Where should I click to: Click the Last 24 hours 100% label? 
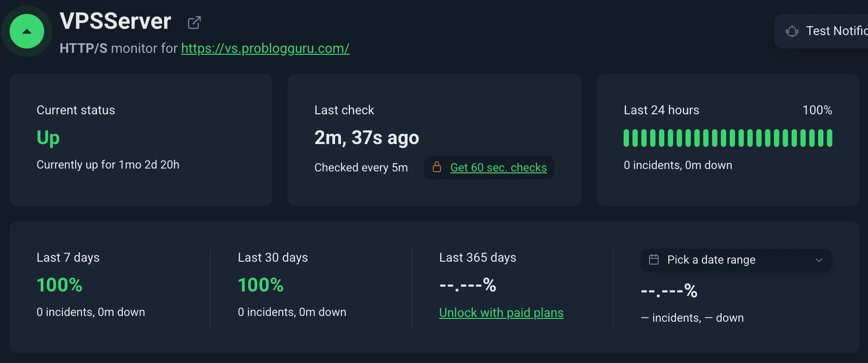click(817, 110)
